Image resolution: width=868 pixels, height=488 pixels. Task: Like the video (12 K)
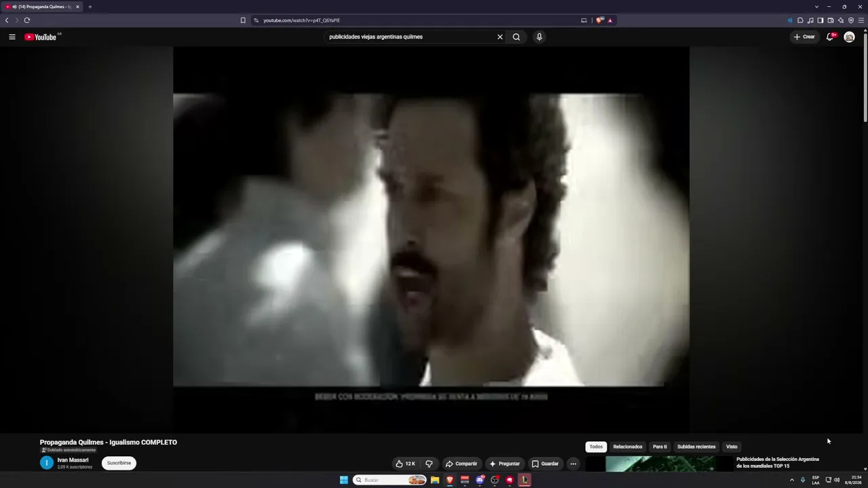406,464
